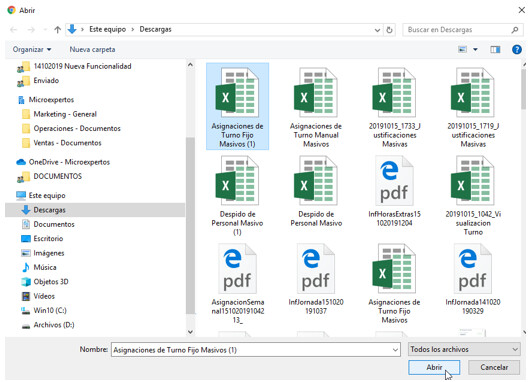Open the Todos los archivos file type dropdown
The image size is (529, 382).
click(x=464, y=349)
